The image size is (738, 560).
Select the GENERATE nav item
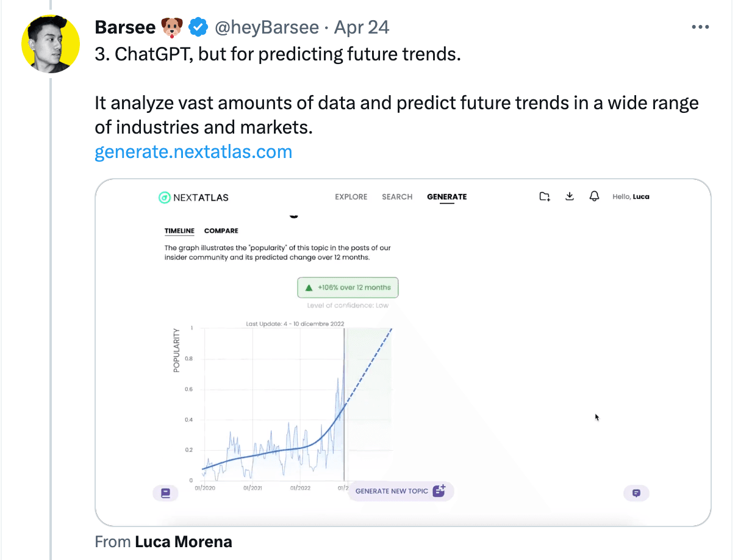point(446,197)
